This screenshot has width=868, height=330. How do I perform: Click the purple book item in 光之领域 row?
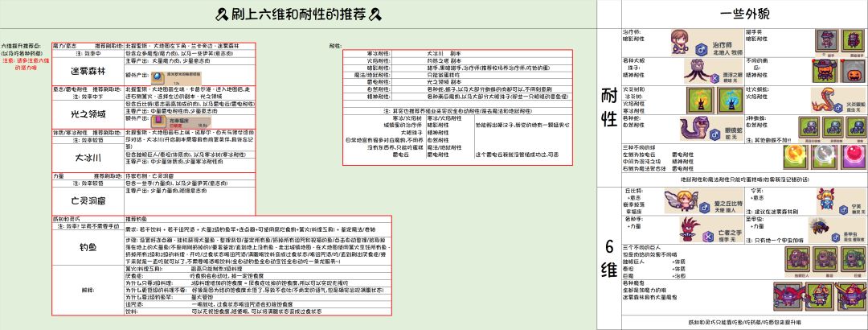(x=159, y=121)
